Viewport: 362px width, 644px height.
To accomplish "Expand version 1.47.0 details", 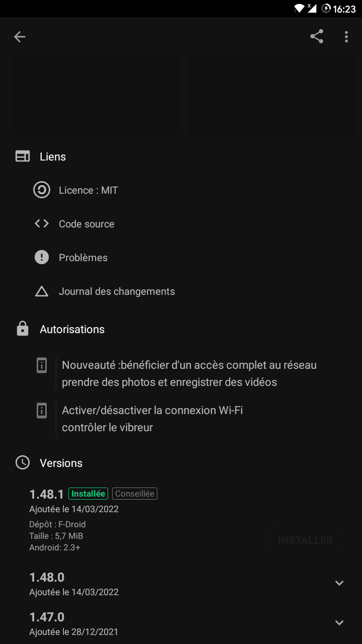I will tap(339, 622).
